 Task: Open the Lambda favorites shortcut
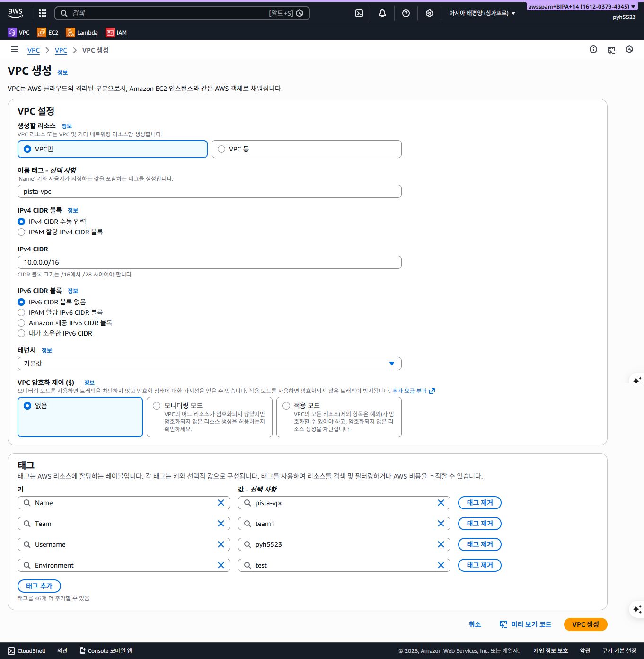82,33
